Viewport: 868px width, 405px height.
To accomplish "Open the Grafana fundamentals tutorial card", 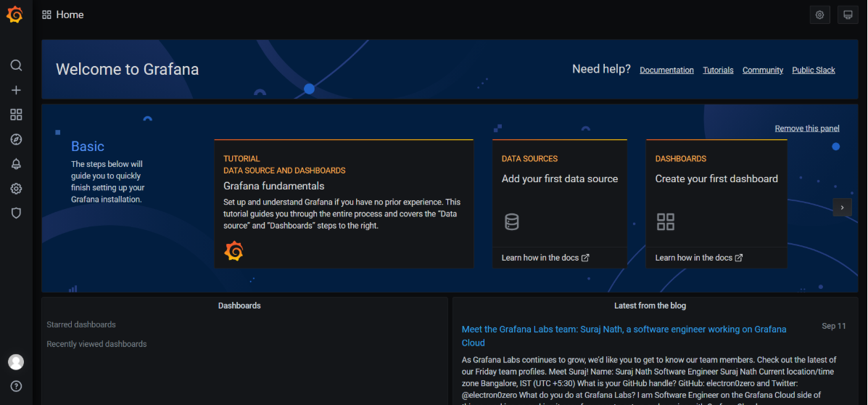I will coord(344,204).
